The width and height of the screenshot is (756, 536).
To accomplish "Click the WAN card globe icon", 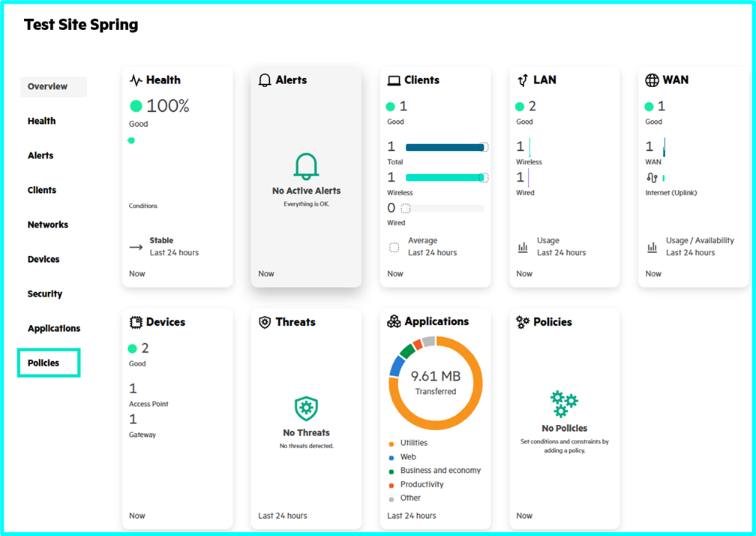I will 652,80.
